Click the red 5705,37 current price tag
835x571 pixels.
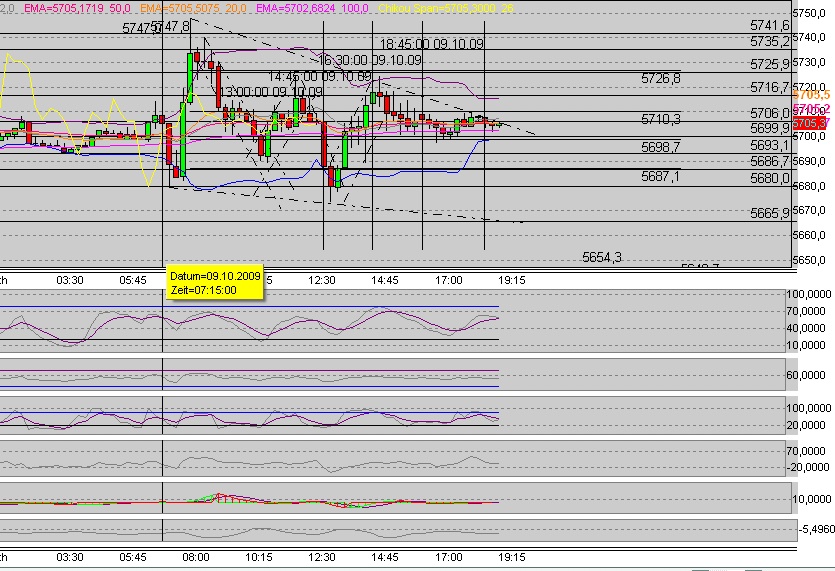point(811,124)
